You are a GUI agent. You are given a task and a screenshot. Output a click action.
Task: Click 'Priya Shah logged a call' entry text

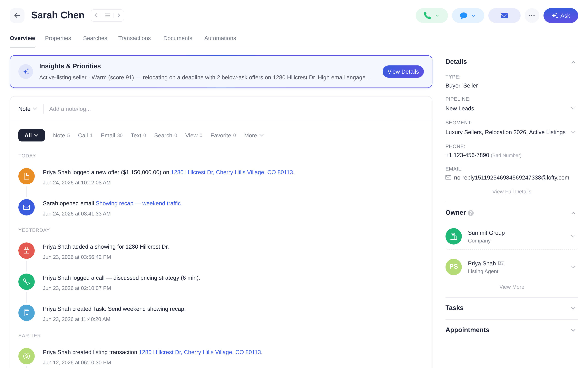pyautogui.click(x=121, y=278)
